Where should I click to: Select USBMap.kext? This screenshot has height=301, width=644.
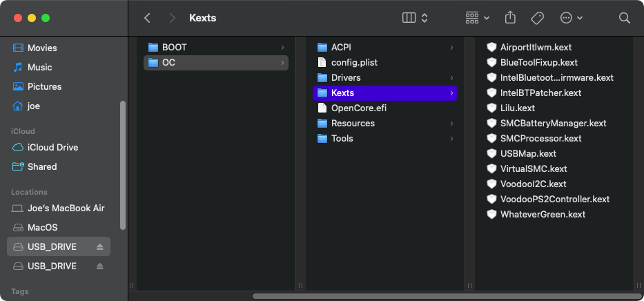click(x=554, y=153)
